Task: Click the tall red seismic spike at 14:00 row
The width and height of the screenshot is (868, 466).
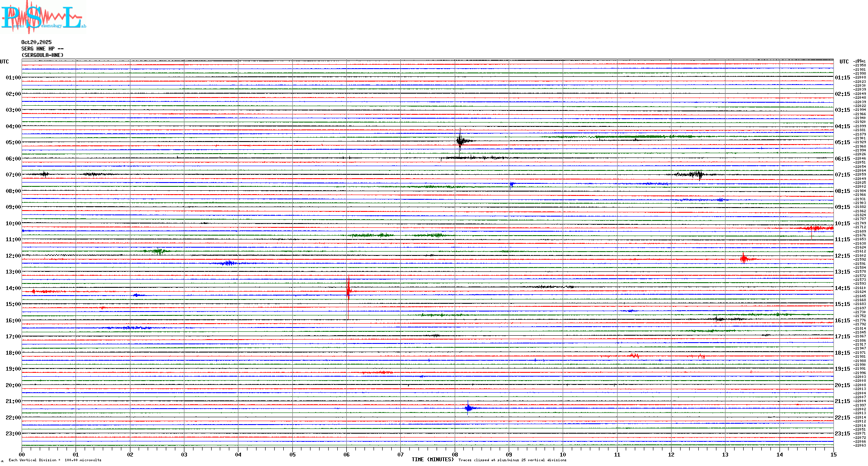Action: (x=348, y=292)
